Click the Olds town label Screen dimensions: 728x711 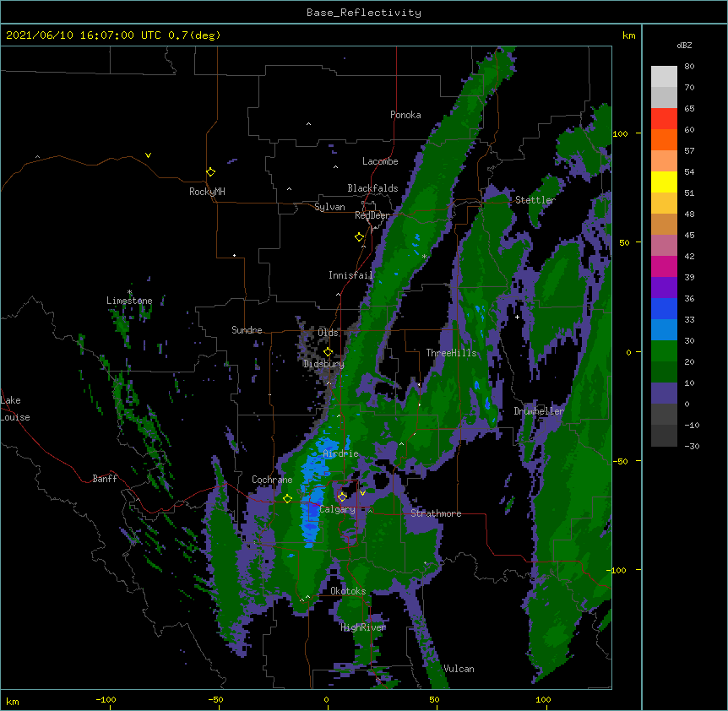pos(328,333)
